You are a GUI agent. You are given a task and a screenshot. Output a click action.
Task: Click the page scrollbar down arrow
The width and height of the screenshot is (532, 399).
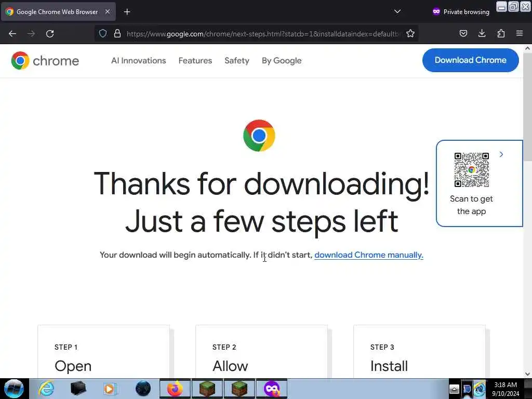528,374
